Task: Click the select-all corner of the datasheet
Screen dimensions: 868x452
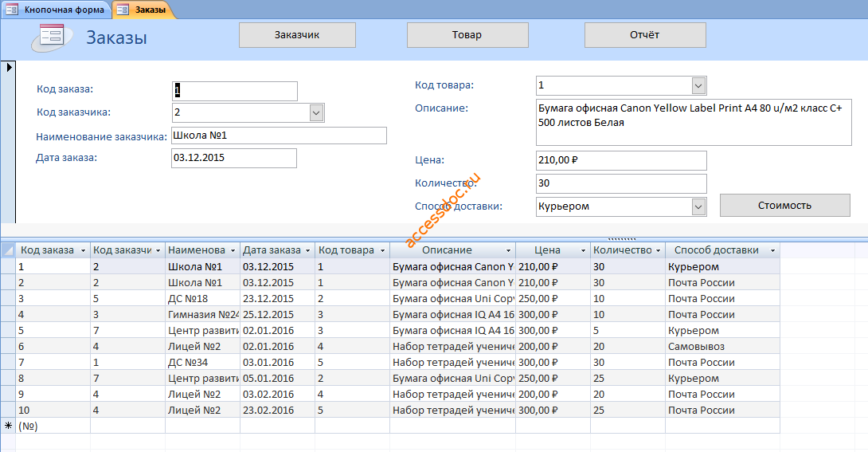Action: (8, 250)
